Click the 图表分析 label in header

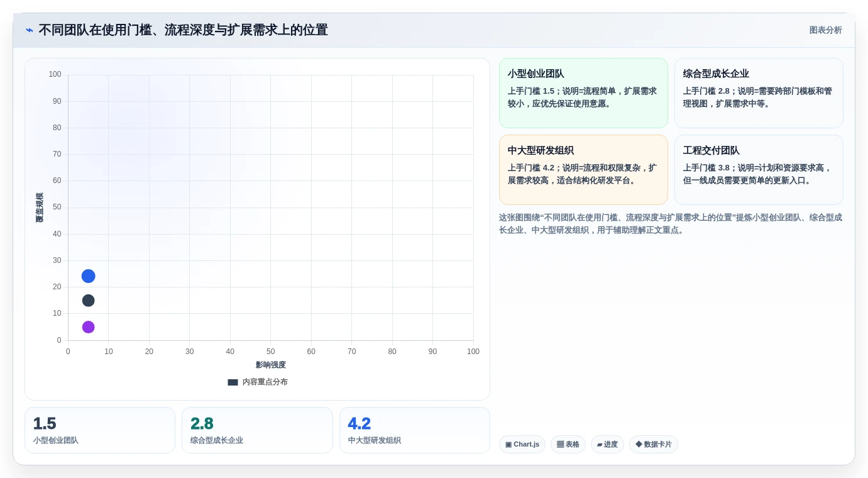825,30
